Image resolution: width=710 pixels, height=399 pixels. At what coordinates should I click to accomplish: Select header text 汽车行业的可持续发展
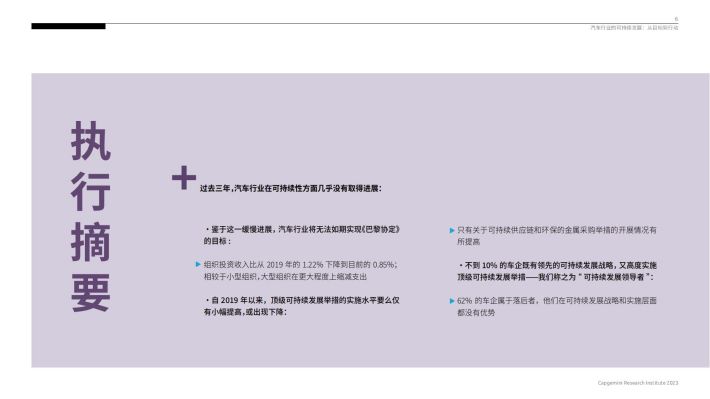(x=616, y=28)
